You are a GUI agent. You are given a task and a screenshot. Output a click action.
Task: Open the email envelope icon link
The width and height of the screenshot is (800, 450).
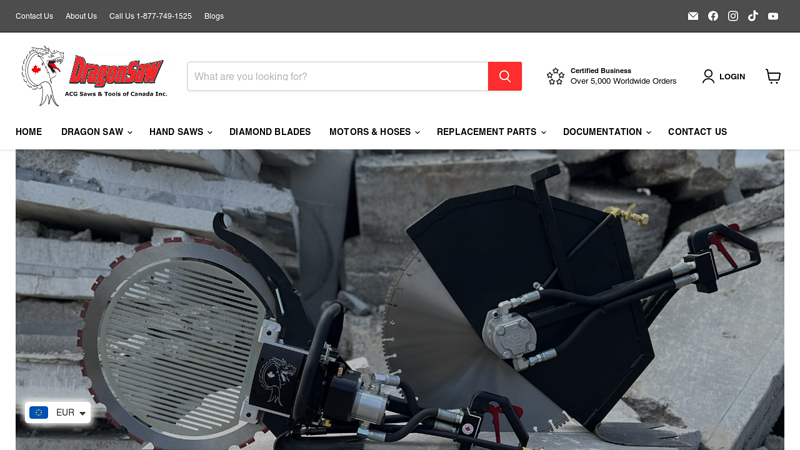click(693, 16)
